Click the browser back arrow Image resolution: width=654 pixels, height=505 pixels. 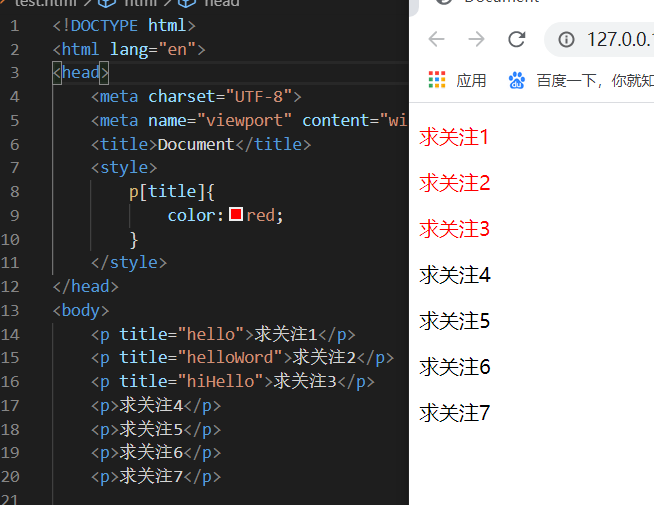[436, 40]
